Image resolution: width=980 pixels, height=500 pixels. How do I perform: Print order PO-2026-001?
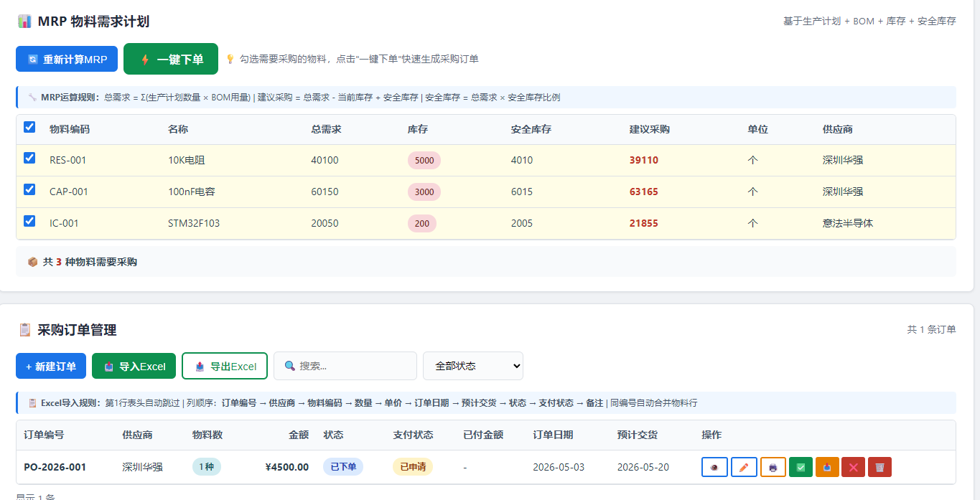773,467
